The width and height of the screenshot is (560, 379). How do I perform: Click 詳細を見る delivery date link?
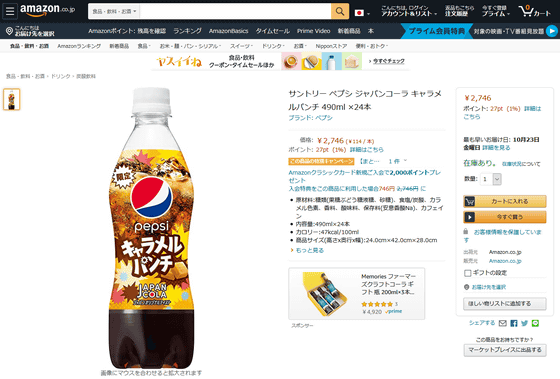(496, 148)
